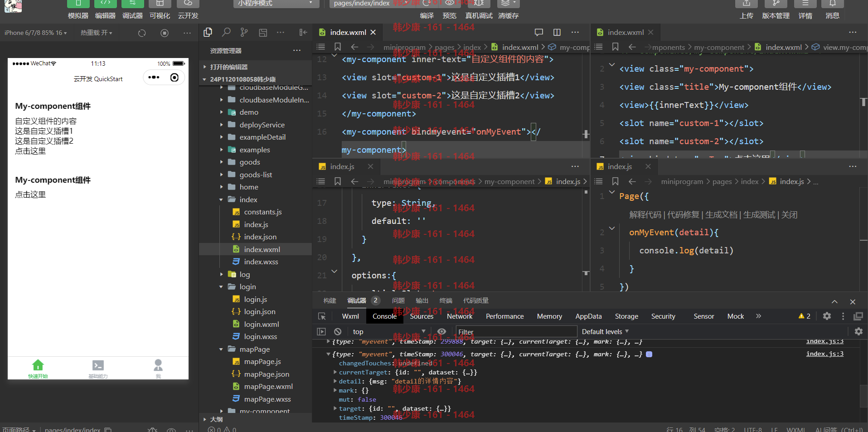Open the Wxml devtools tab
The image size is (868, 432).
[350, 316]
